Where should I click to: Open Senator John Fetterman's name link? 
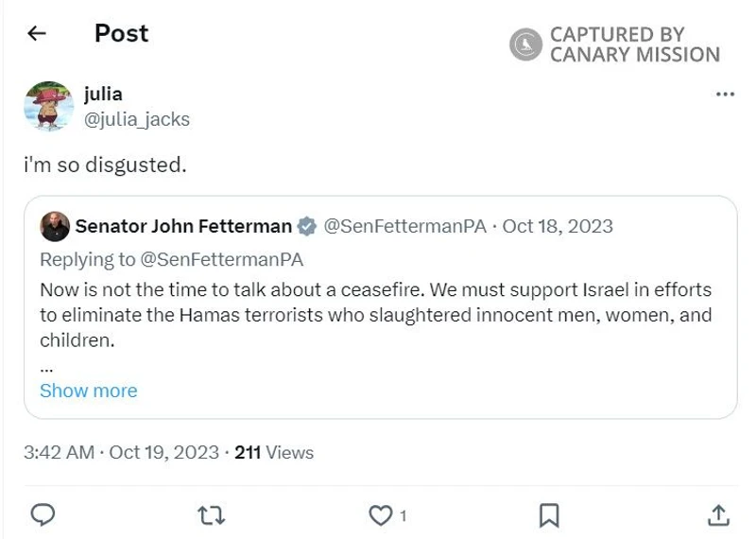[183, 226]
